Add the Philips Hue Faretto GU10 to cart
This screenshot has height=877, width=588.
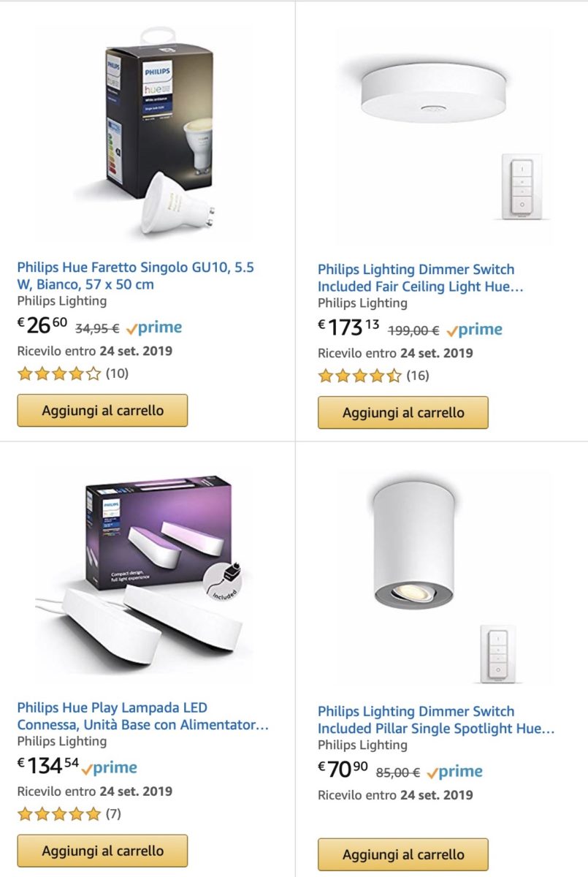102,411
